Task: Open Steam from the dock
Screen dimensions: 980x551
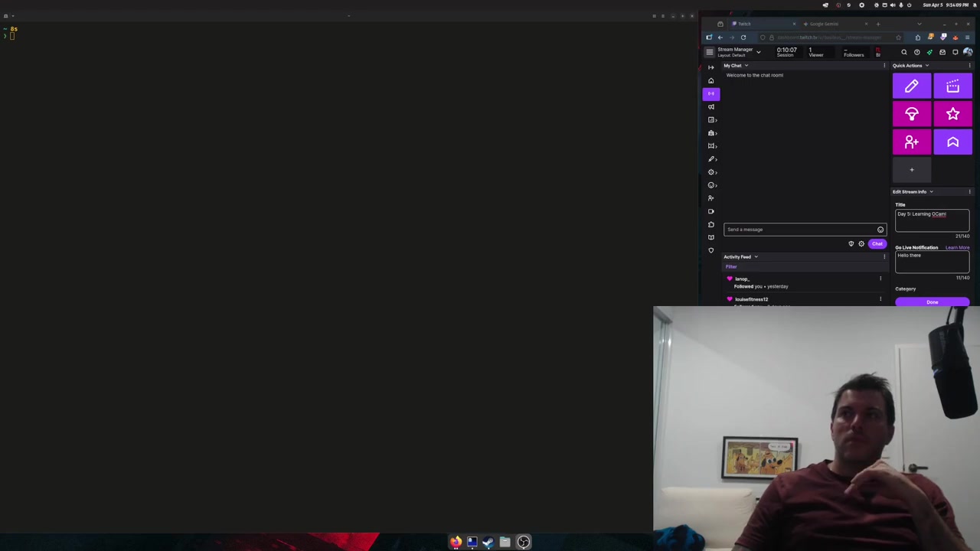Action: [x=488, y=542]
